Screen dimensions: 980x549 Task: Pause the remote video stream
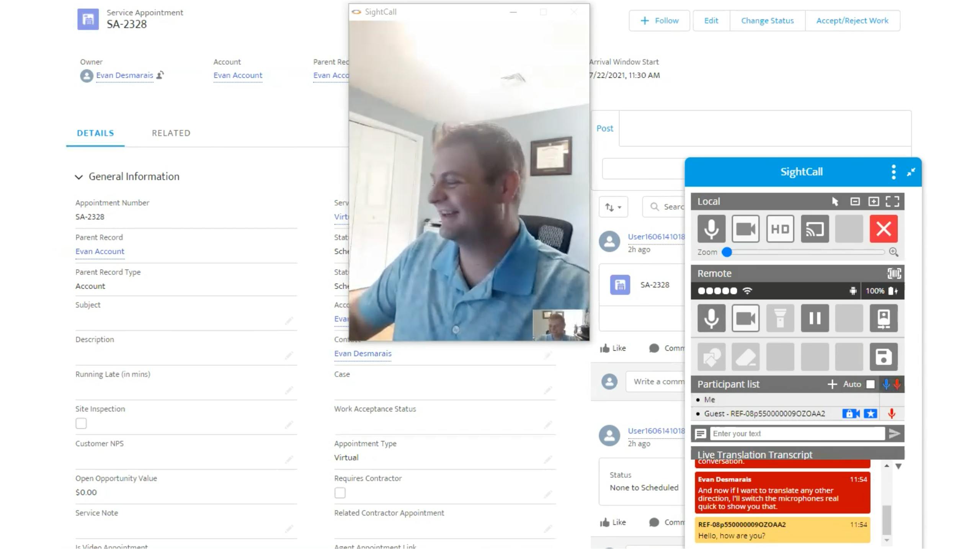pyautogui.click(x=814, y=318)
